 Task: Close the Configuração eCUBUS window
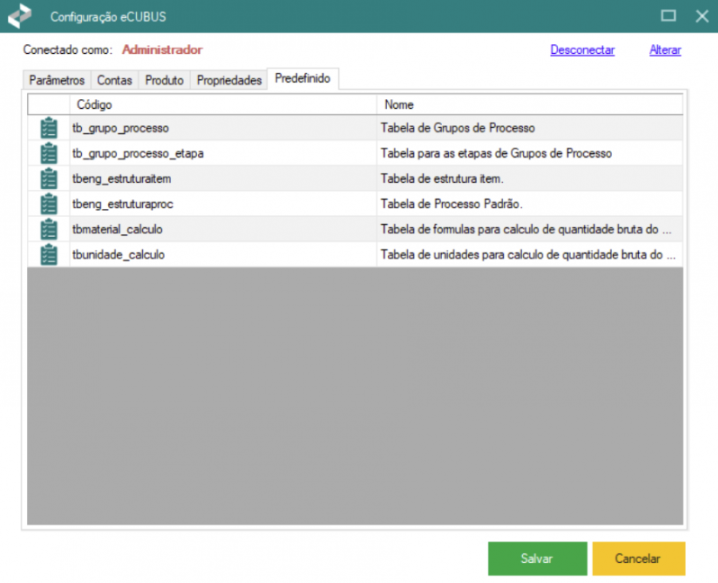coord(699,16)
